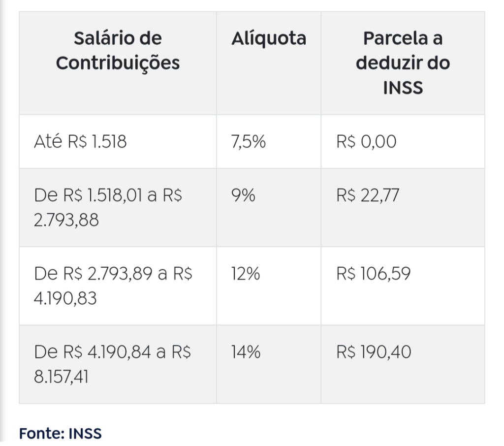Click Parcela a deduzir do INSS header
This screenshot has width=504, height=446.
point(403,63)
